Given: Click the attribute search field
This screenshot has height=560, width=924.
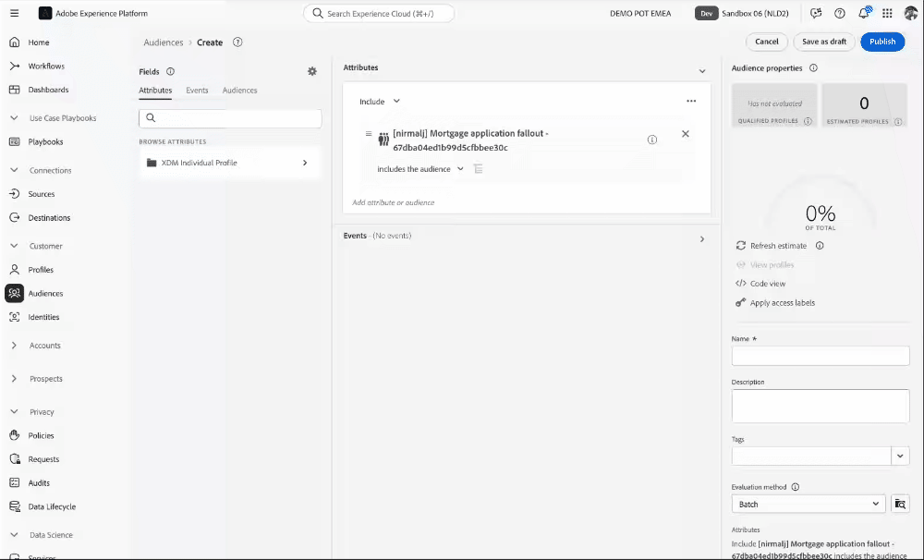Looking at the screenshot, I should (x=230, y=118).
